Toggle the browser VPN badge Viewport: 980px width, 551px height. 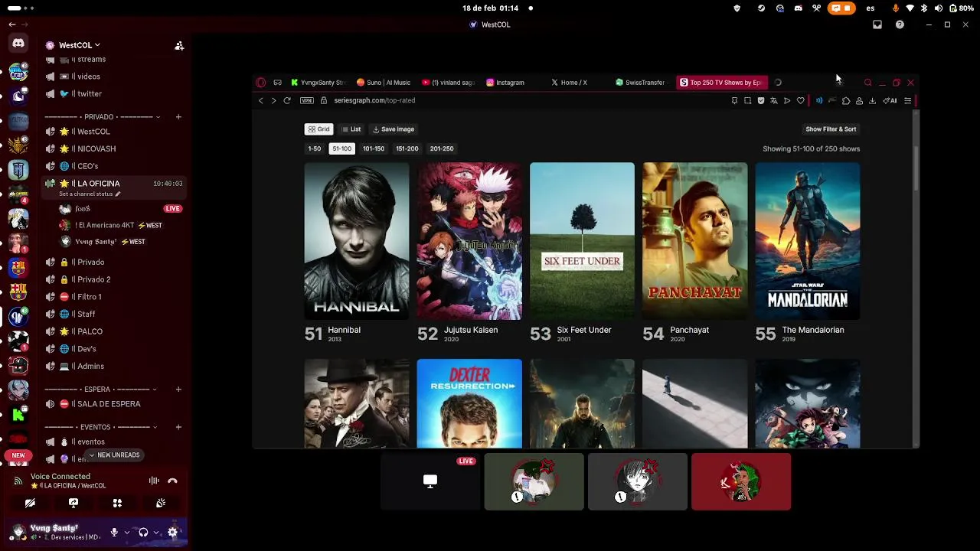coord(307,100)
